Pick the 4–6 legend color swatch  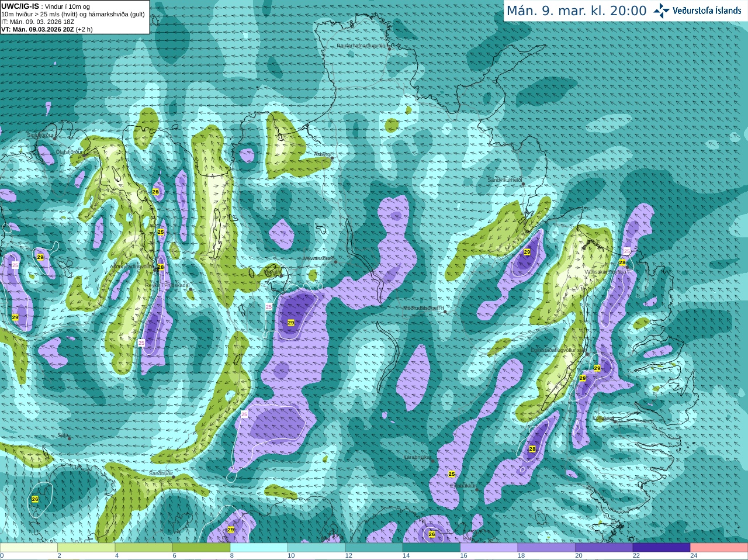pyautogui.click(x=144, y=548)
